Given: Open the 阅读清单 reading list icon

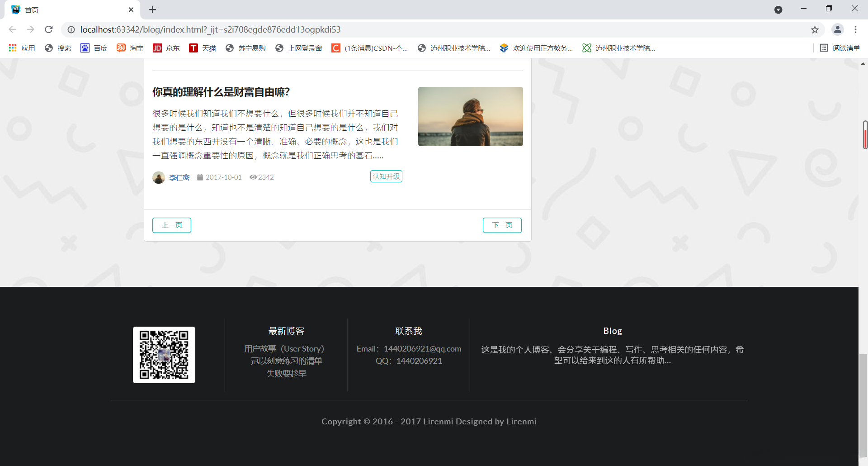Looking at the screenshot, I should tap(824, 48).
